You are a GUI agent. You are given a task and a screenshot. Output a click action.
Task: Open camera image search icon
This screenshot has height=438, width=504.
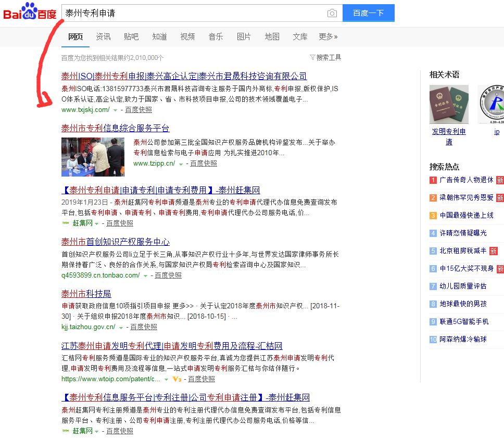(x=332, y=13)
